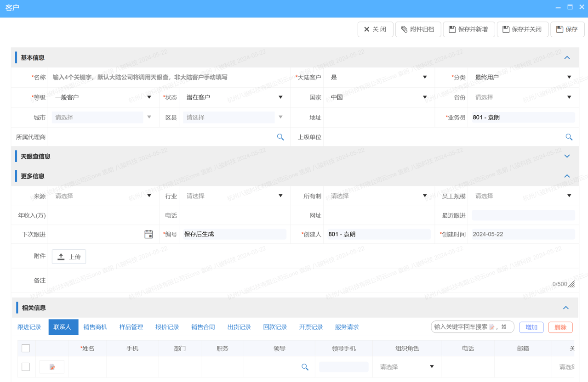Open the 领导 lookup magnifier in contact row
The width and height of the screenshot is (588, 382).
(305, 367)
